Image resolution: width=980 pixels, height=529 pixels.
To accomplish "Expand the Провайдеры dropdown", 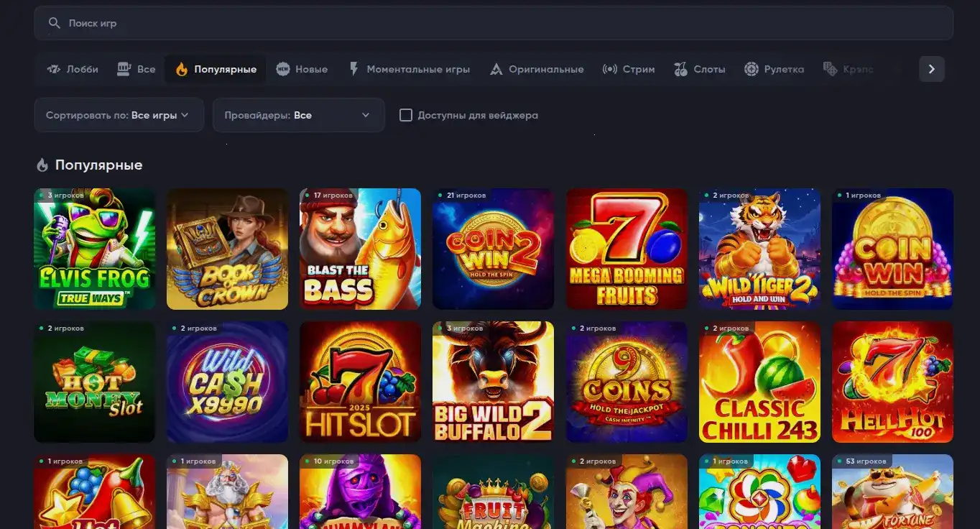I will coord(298,114).
